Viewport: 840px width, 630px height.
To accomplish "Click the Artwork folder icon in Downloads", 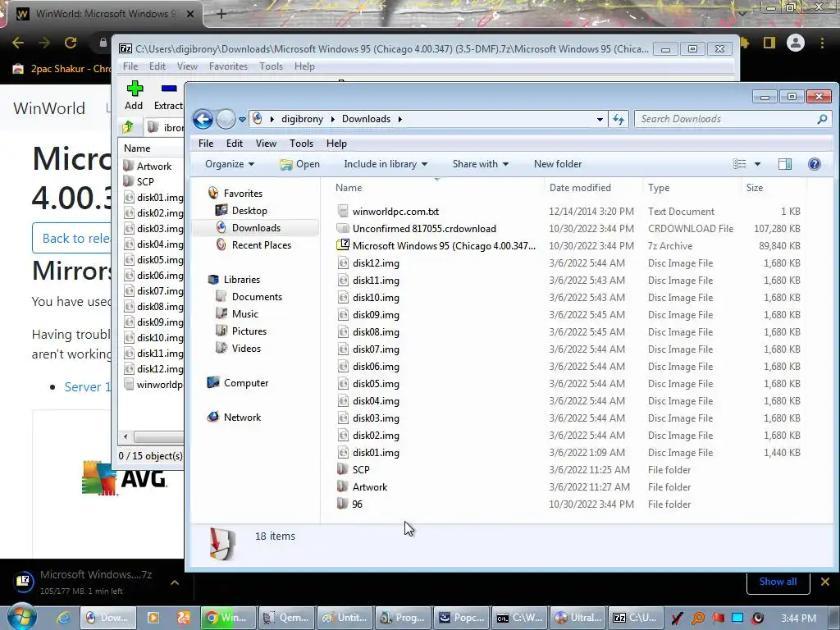I will click(343, 486).
